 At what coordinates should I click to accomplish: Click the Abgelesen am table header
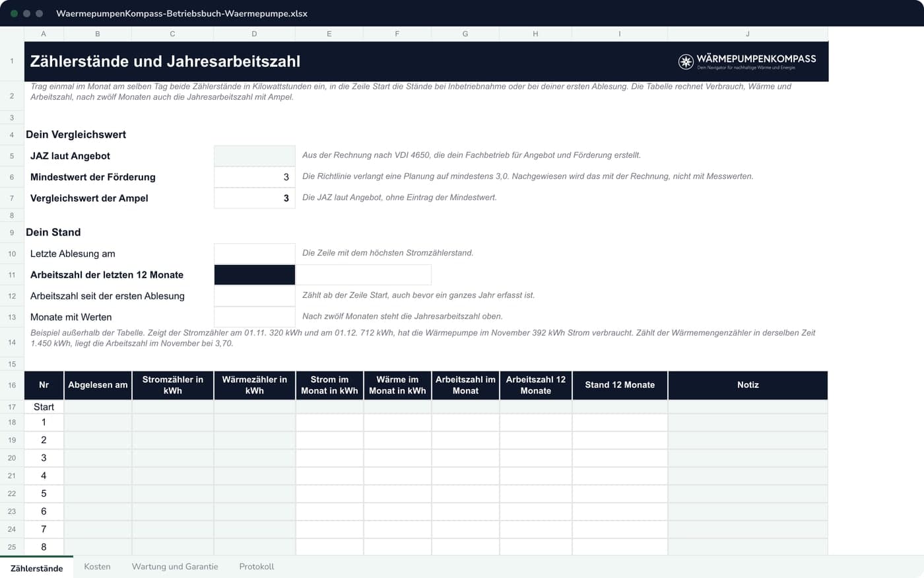coord(98,385)
